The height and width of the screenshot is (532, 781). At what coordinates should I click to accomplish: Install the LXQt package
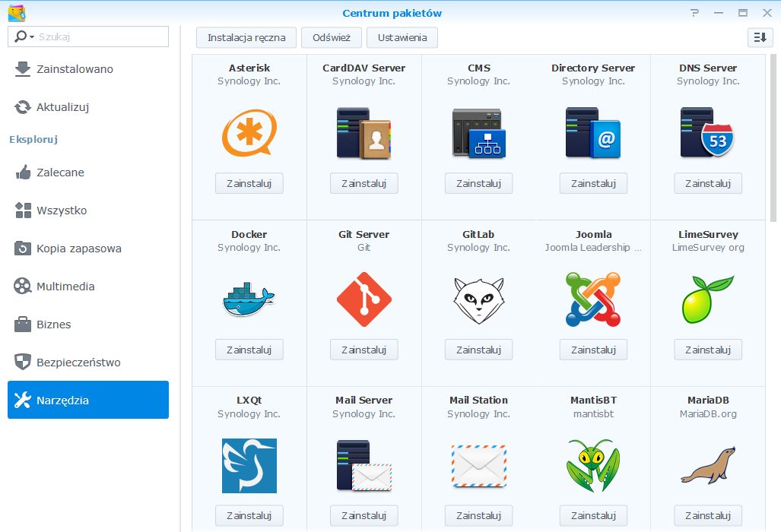pos(249,515)
